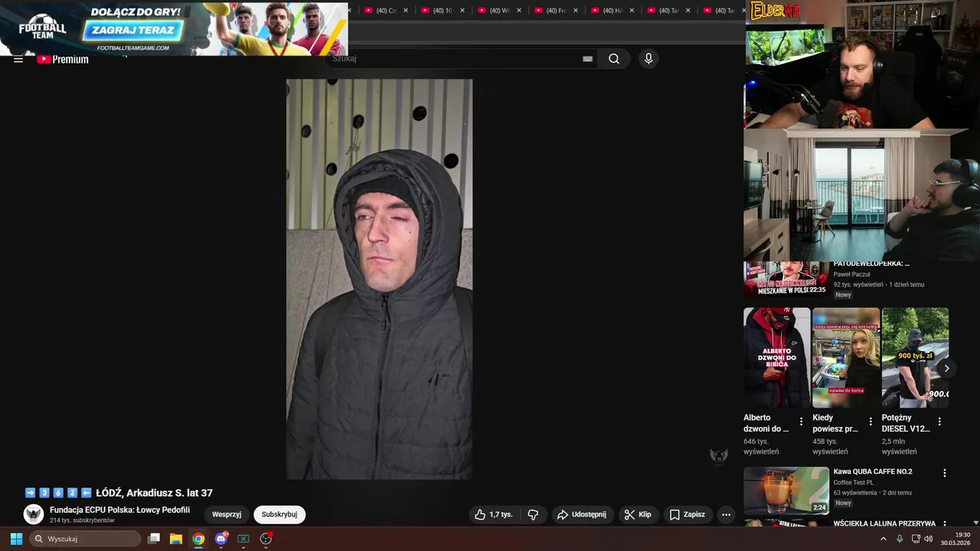The image size is (980, 551).
Task: Open the Xbox Game Bar taskbar icon
Action: 243,539
